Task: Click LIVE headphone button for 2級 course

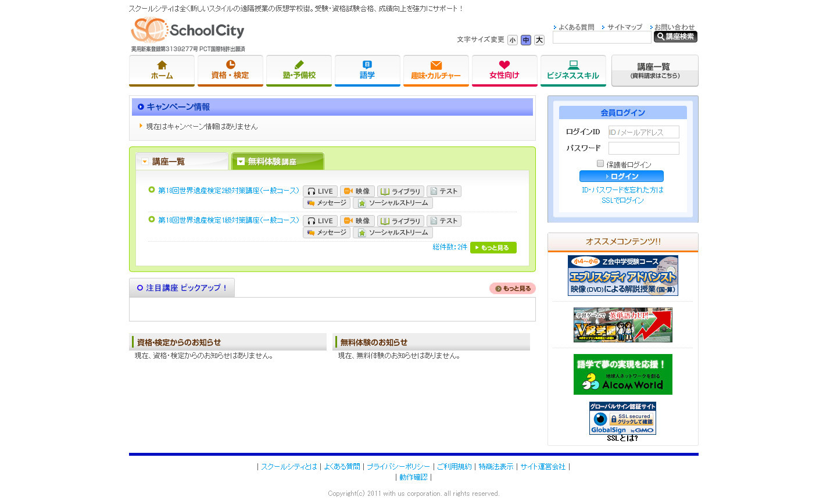Action: 320,191
